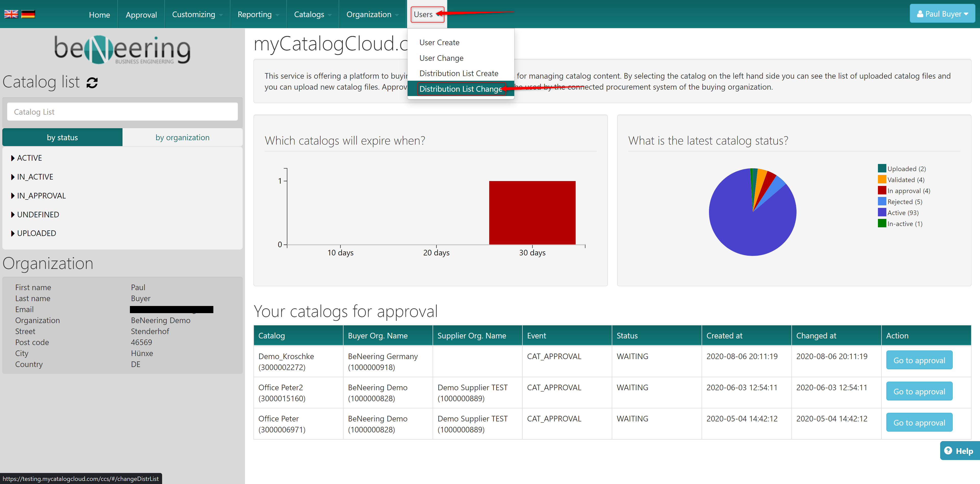Switch to the by organization tab
The image size is (980, 484).
[182, 137]
